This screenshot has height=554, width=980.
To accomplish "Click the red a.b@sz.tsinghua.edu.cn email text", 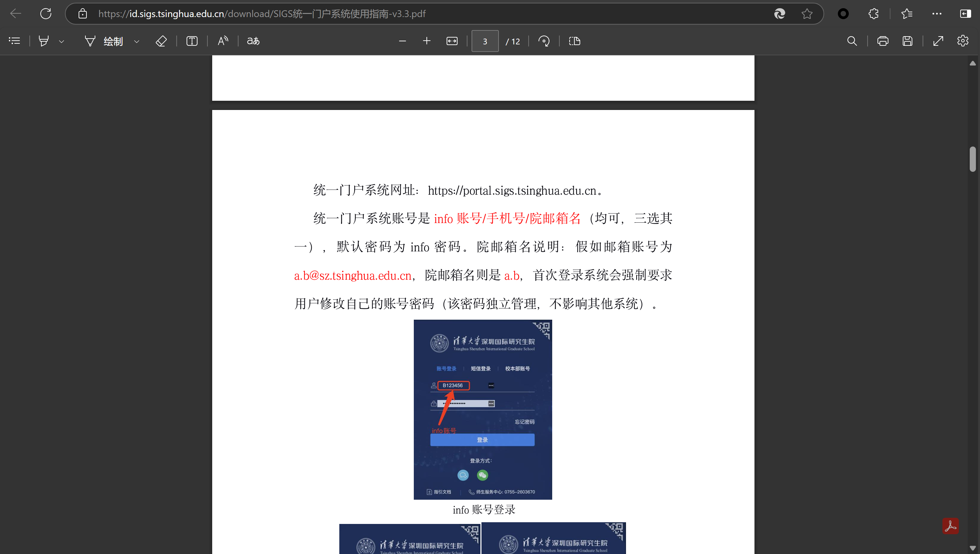I will click(x=353, y=275).
